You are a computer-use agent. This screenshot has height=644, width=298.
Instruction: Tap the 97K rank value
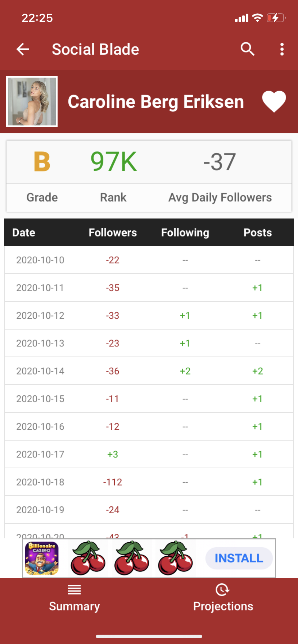[x=113, y=161]
